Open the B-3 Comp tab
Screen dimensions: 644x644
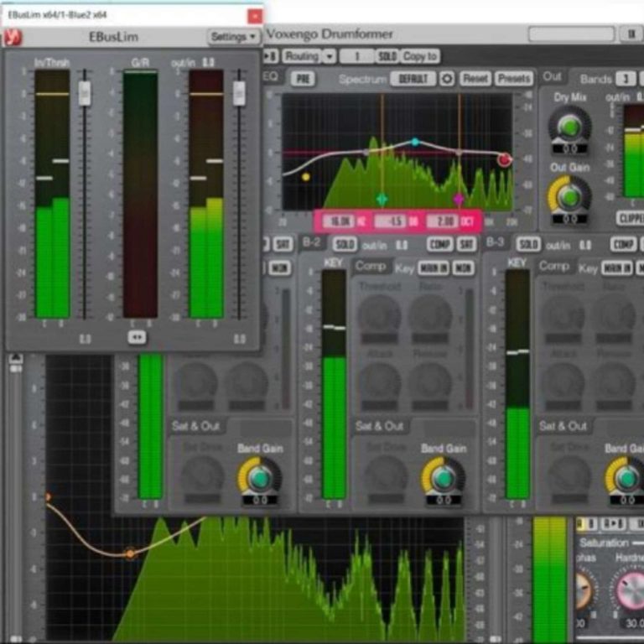coord(554,267)
